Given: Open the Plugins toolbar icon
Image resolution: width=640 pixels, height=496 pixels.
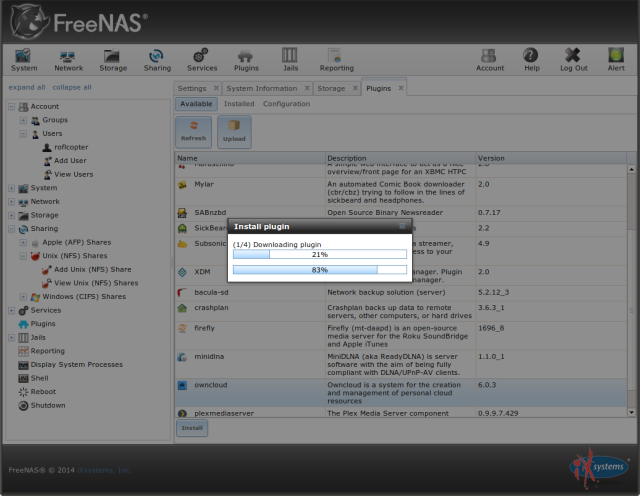Looking at the screenshot, I should tap(246, 60).
